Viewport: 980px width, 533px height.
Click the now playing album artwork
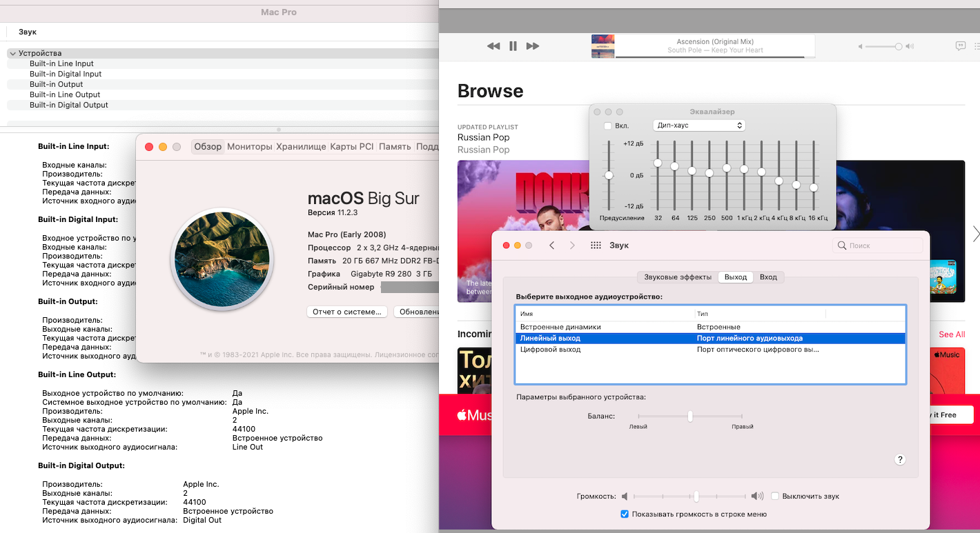(x=602, y=46)
